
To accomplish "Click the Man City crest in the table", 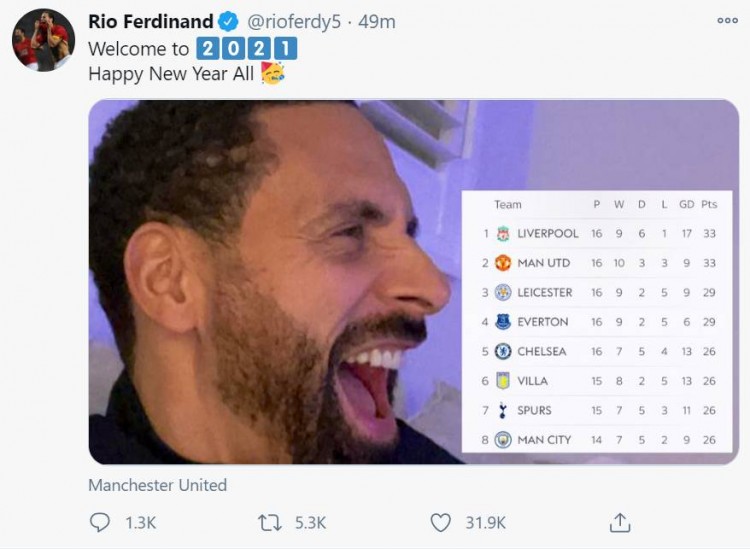I will tap(503, 440).
